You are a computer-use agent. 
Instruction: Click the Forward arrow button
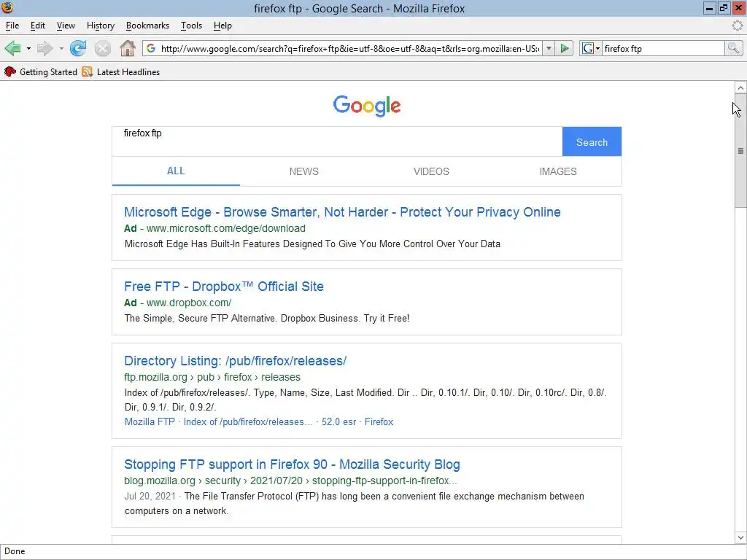[44, 48]
